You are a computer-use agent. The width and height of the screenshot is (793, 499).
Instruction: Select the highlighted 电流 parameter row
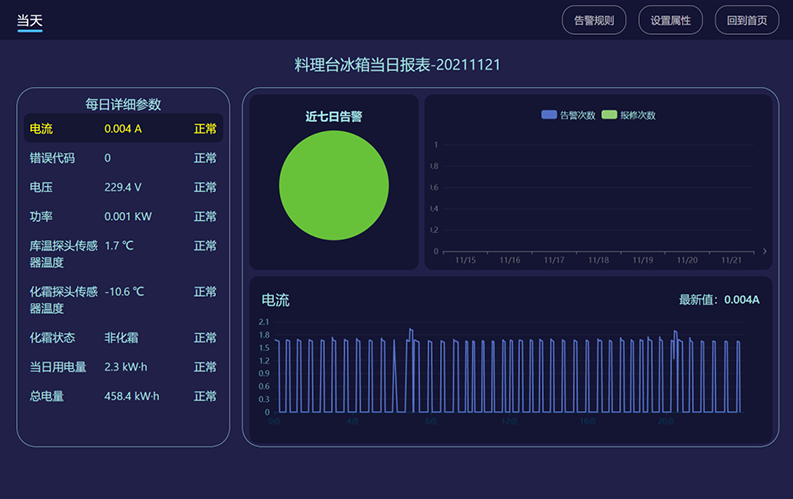(123, 128)
